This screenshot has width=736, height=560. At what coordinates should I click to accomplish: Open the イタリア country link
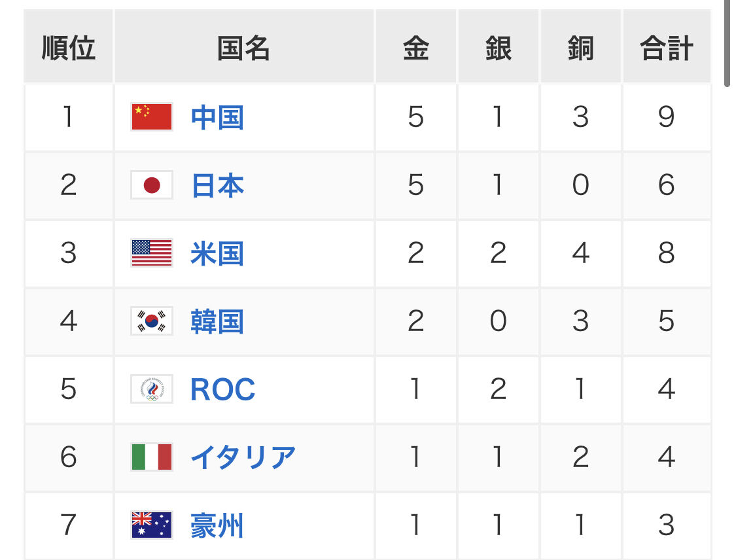[x=243, y=457]
